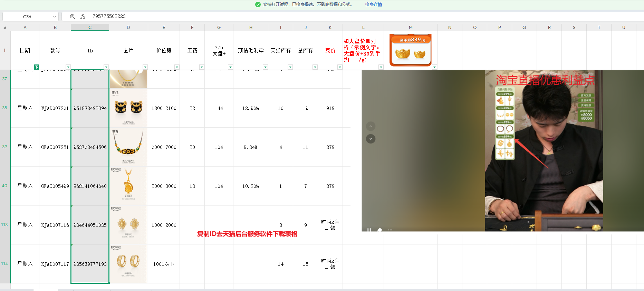Open the 价位段 column filter dropdown

click(x=177, y=67)
